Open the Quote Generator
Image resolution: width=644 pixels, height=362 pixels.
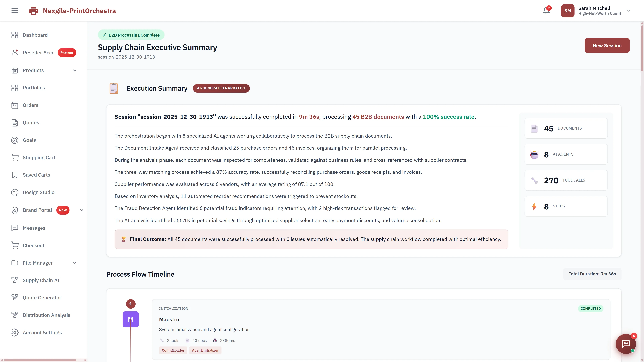(x=42, y=297)
